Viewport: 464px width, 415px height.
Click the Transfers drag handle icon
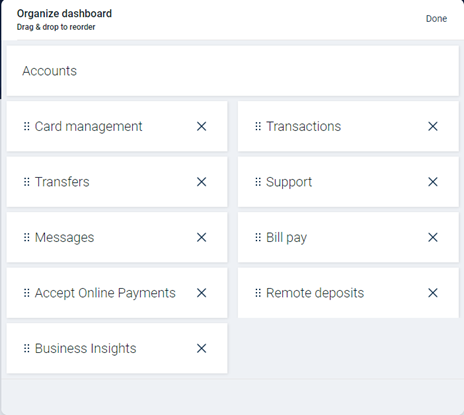[x=27, y=182]
